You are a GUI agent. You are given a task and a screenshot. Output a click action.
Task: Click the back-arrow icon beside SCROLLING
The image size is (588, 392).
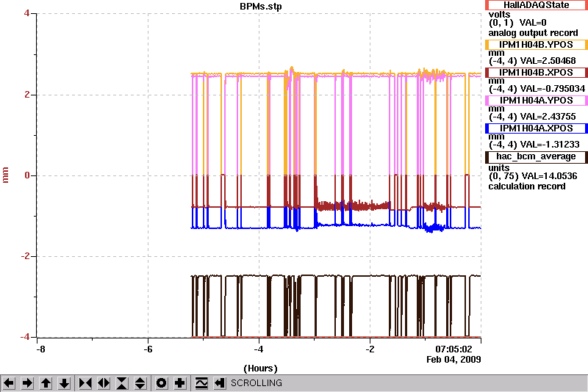coord(220,383)
